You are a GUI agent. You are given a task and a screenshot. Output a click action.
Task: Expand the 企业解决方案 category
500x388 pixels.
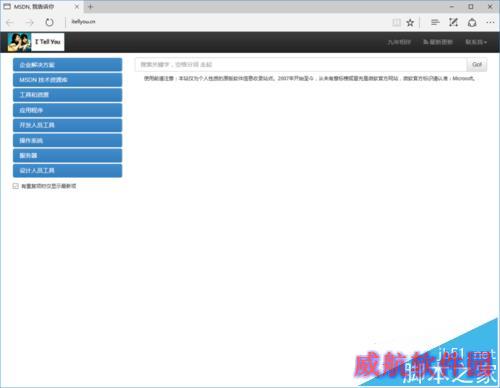point(68,65)
